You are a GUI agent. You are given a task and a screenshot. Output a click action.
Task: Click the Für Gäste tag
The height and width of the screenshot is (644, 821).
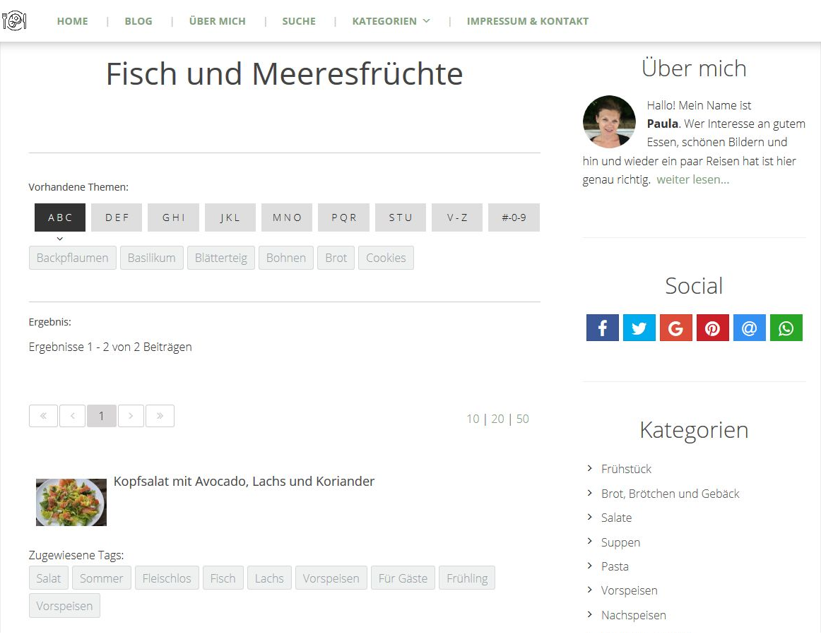(x=403, y=578)
